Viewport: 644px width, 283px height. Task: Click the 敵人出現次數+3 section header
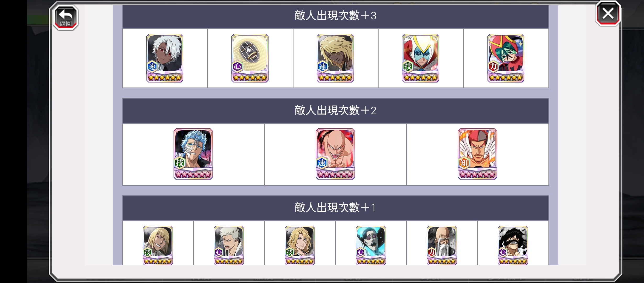[336, 16]
